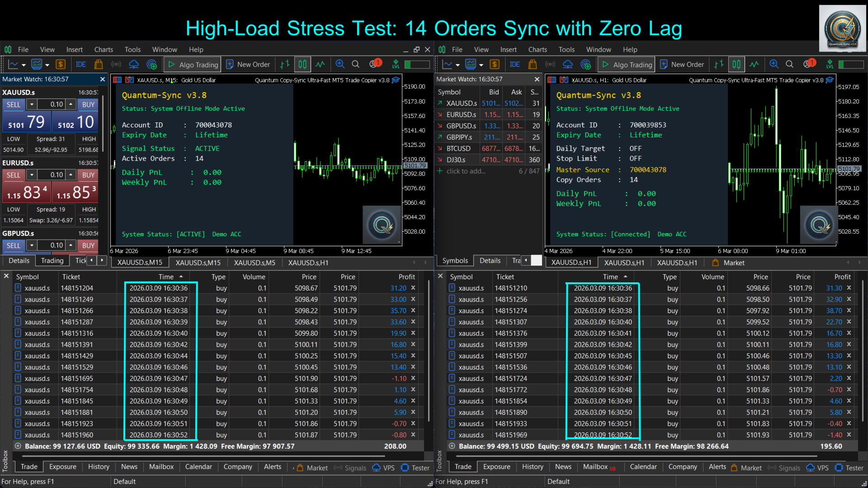Image resolution: width=868 pixels, height=488 pixels.
Task: Open Charts menu in left terminal
Action: (x=104, y=50)
